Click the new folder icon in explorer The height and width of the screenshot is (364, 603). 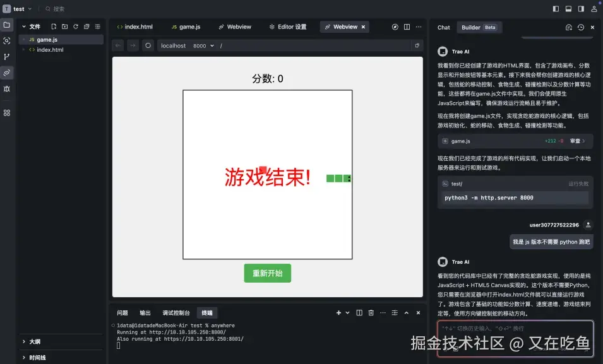[64, 26]
